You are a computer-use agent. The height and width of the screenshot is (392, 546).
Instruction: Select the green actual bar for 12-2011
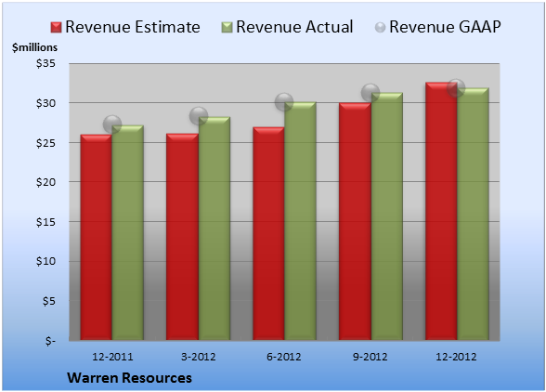point(127,232)
